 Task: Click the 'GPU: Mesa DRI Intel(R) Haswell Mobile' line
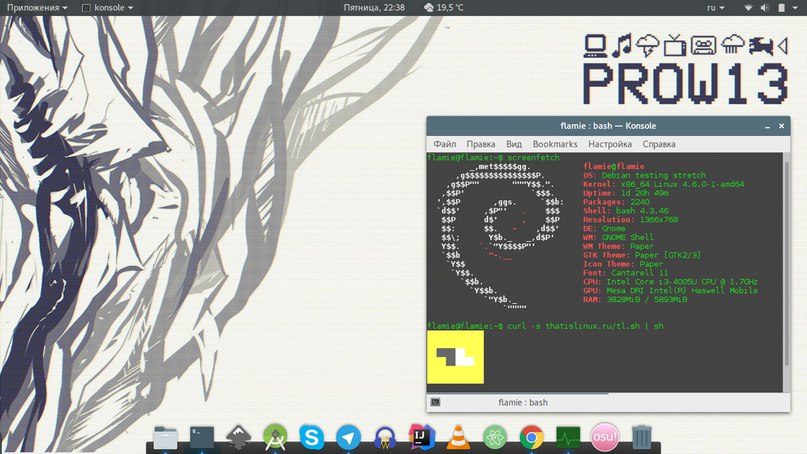[x=670, y=291]
